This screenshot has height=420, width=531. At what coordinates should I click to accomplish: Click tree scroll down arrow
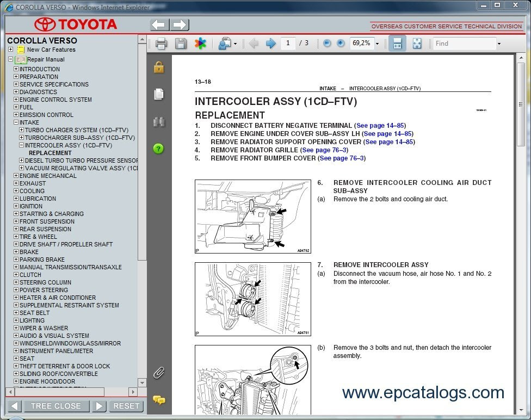(142, 383)
